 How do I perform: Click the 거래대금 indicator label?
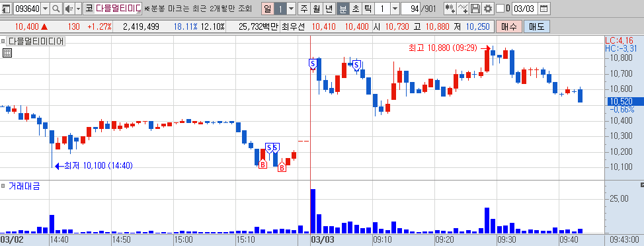(x=24, y=186)
